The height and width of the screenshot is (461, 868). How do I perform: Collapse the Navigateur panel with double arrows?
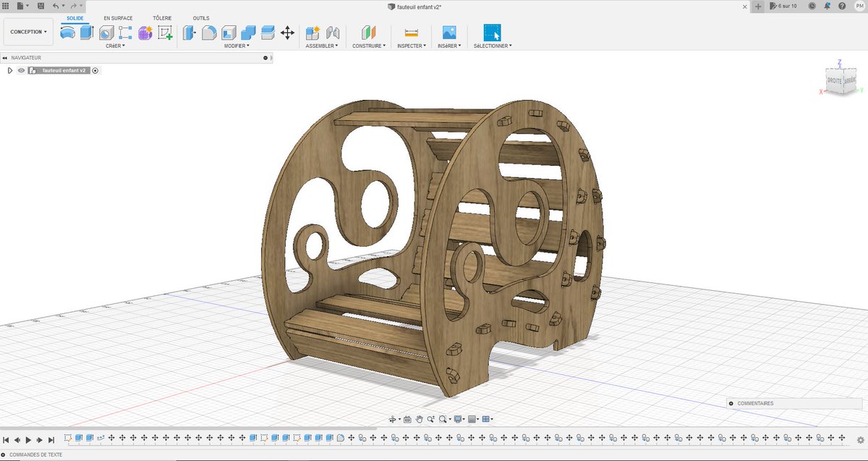coord(5,57)
